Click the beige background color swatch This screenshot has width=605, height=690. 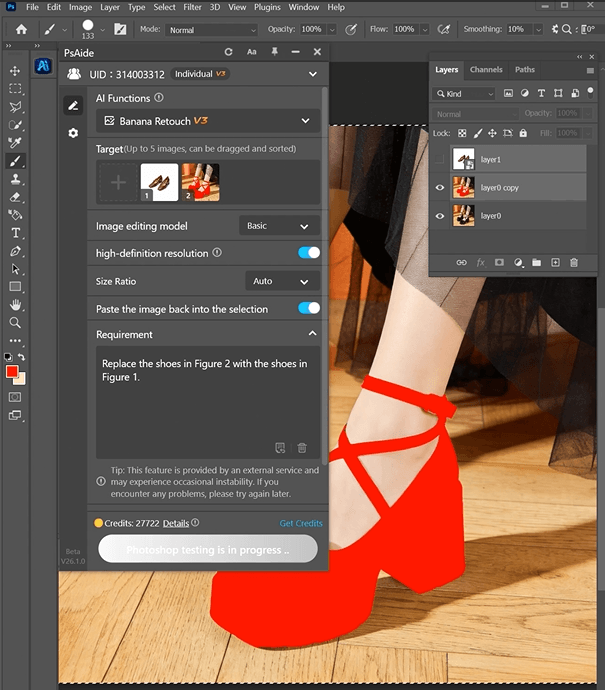point(22,381)
